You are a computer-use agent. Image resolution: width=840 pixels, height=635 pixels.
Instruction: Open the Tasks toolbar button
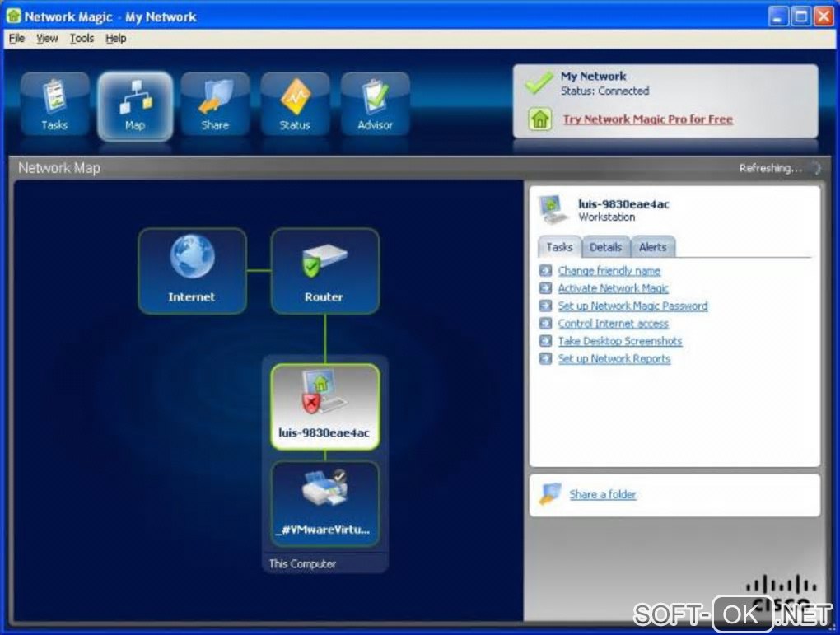coord(54,105)
